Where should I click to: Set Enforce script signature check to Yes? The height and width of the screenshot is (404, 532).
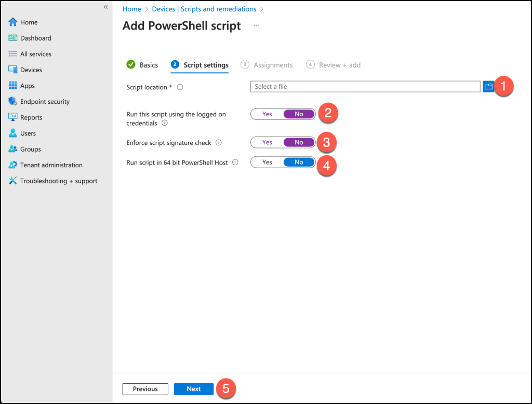pos(267,142)
